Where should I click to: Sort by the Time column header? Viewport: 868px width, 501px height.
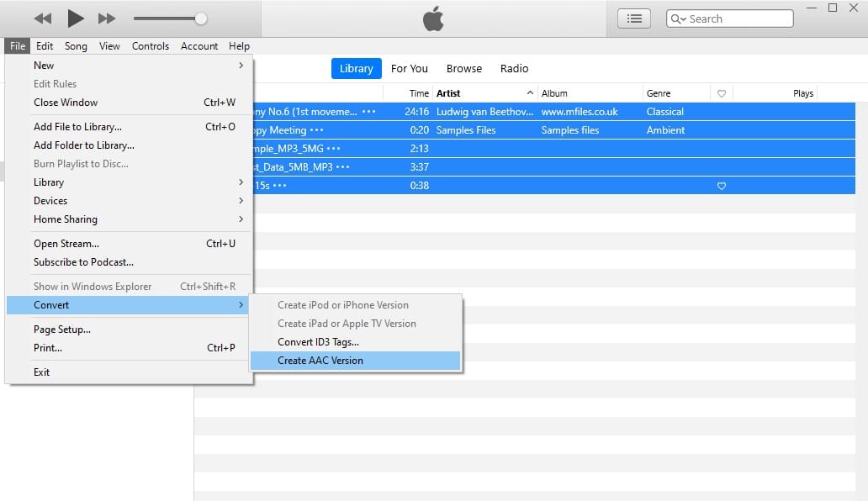pos(419,93)
